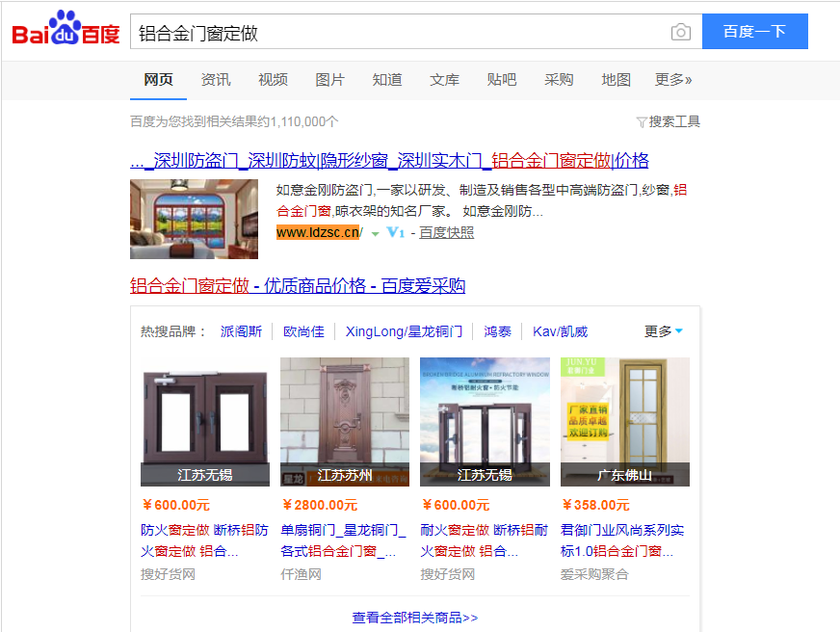840x632 pixels.
Task: Select the XingLong/星龙铜门 brand link
Action: 404,331
